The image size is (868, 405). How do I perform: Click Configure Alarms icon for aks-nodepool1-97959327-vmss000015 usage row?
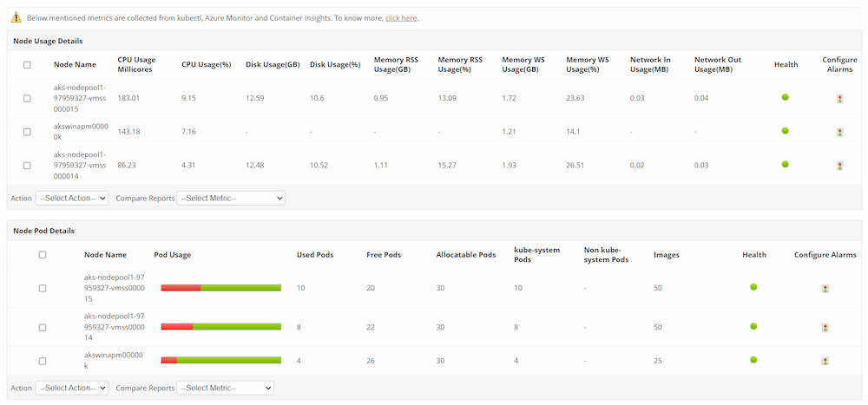pyautogui.click(x=839, y=99)
